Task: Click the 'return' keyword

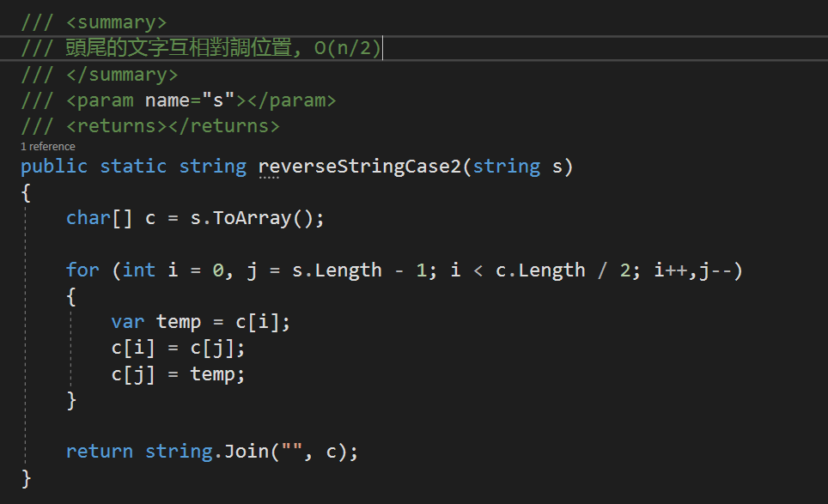Action: (x=100, y=452)
